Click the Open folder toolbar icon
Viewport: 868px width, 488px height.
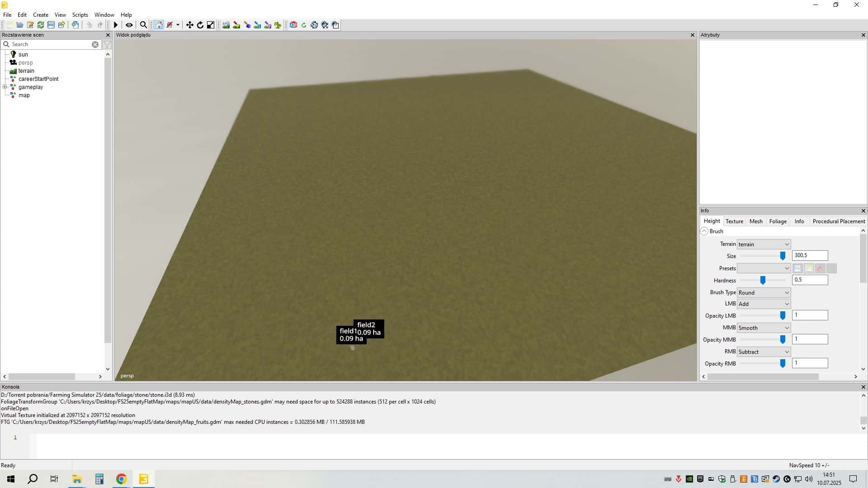[x=20, y=25]
